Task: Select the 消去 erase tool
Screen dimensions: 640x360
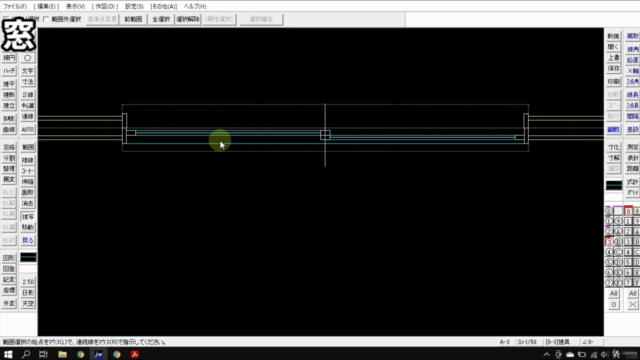Action: tap(28, 203)
